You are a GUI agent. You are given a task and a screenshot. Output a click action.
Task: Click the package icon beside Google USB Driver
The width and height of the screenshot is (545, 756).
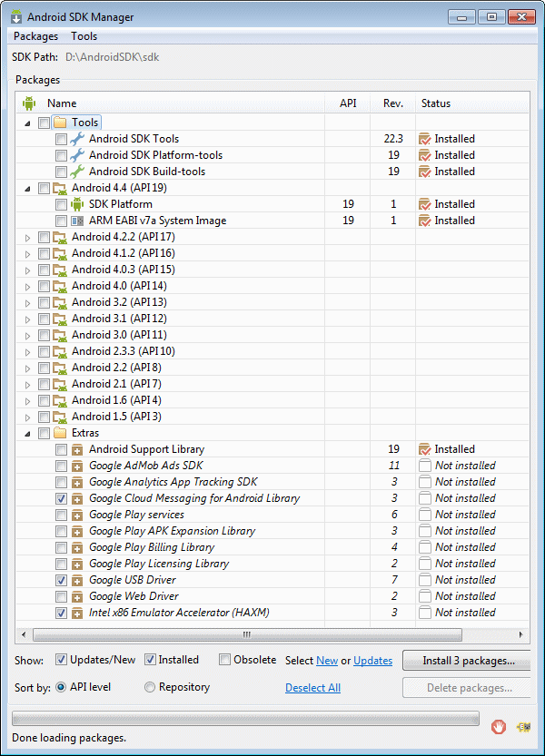click(x=77, y=581)
